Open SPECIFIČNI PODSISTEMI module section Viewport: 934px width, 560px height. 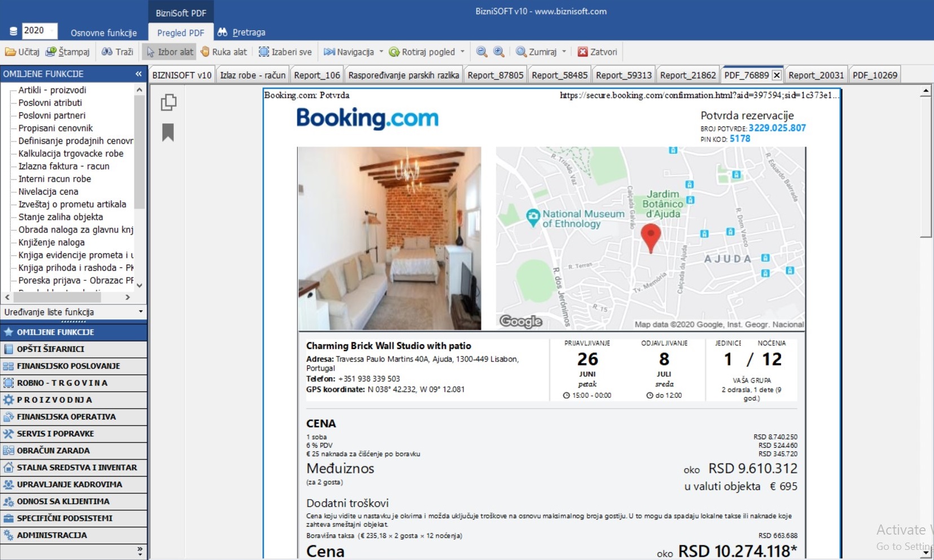73,518
